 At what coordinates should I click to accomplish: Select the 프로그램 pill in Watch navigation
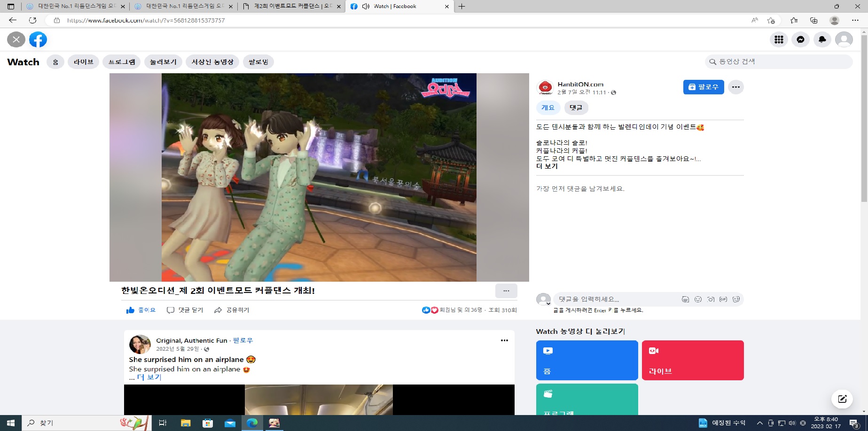pyautogui.click(x=122, y=62)
